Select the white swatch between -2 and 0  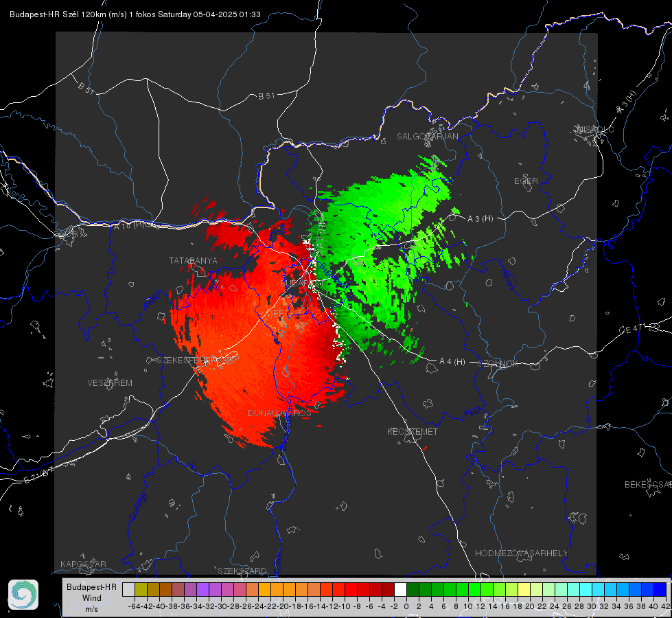coord(400,589)
